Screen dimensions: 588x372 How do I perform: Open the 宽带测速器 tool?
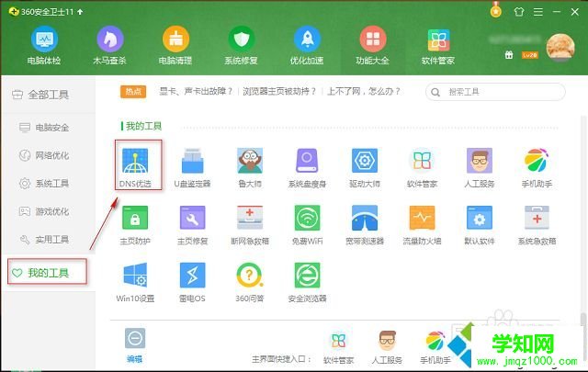pyautogui.click(x=365, y=225)
